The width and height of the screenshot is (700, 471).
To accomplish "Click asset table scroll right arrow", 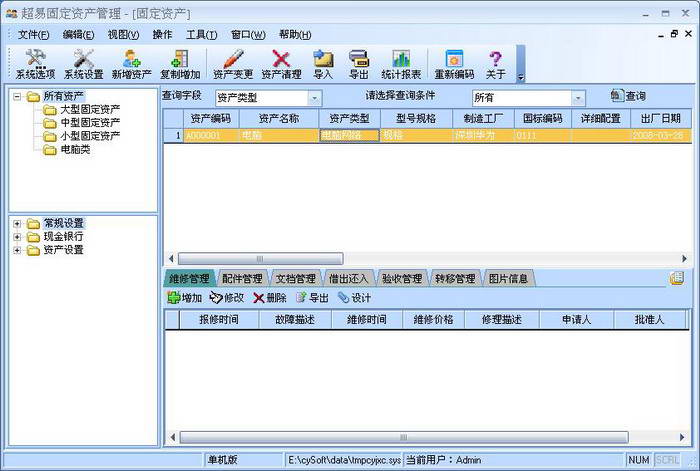I will point(684,258).
